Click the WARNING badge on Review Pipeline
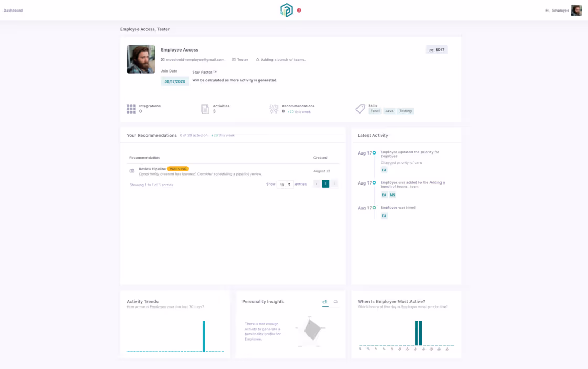Viewport: 588px width, 369px height. (x=178, y=169)
